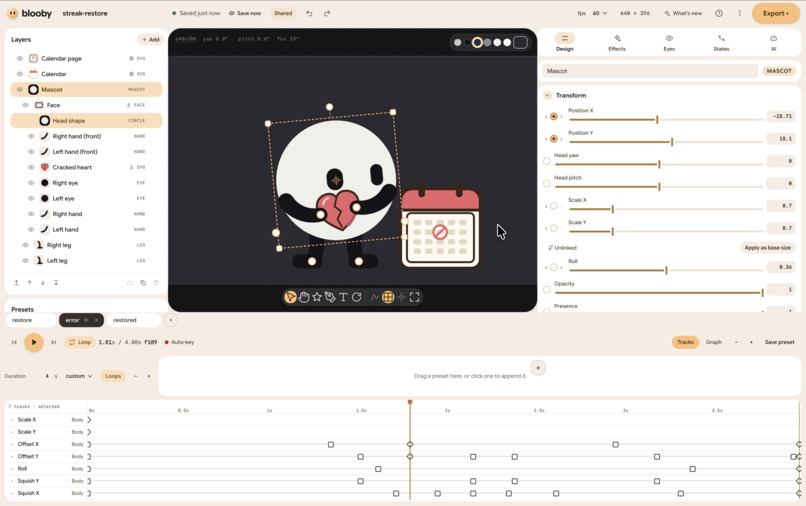Screen dimensions: 806x506
Task: Open the help icon in top bar
Action: point(719,13)
